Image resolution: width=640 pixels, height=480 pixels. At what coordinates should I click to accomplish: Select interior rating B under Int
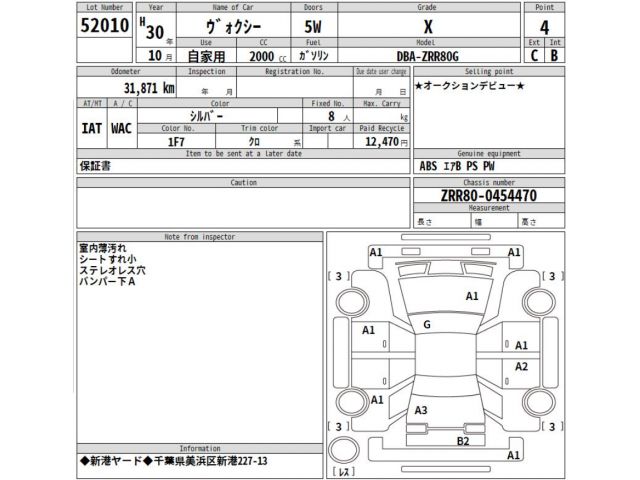point(554,56)
